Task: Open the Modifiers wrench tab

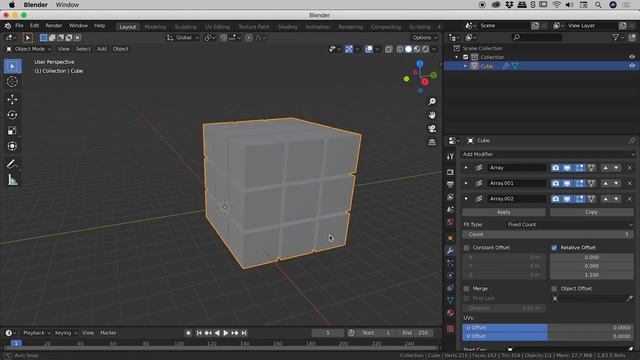Action: (x=450, y=251)
